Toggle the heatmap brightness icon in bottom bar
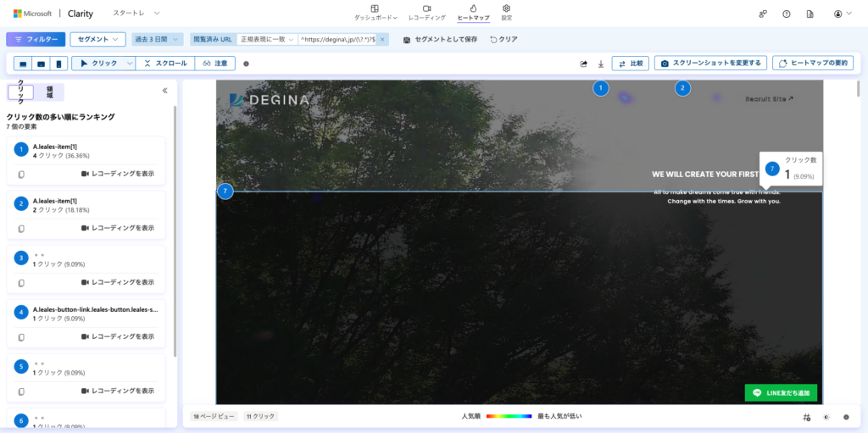This screenshot has height=433, width=868. (826, 417)
